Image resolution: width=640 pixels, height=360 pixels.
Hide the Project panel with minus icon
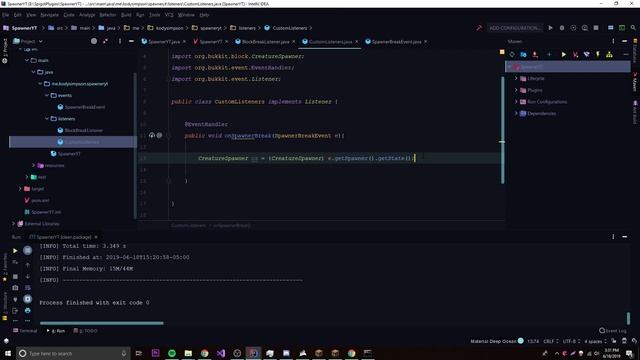pyautogui.click(x=131, y=41)
